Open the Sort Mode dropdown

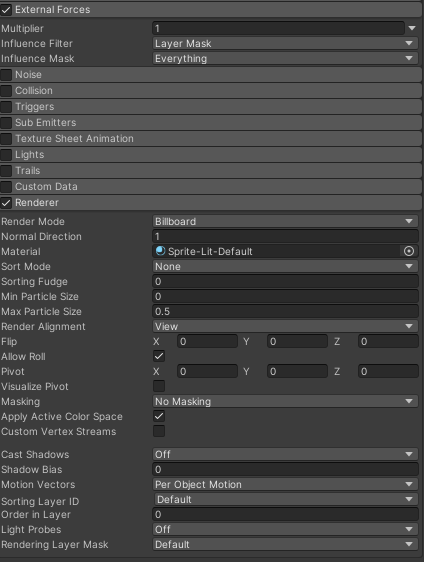tap(285, 266)
